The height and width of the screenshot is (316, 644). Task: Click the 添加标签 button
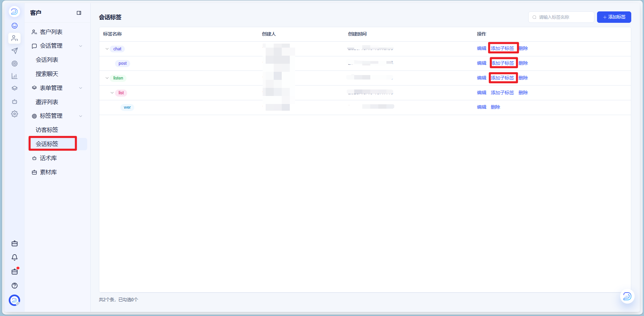(614, 17)
